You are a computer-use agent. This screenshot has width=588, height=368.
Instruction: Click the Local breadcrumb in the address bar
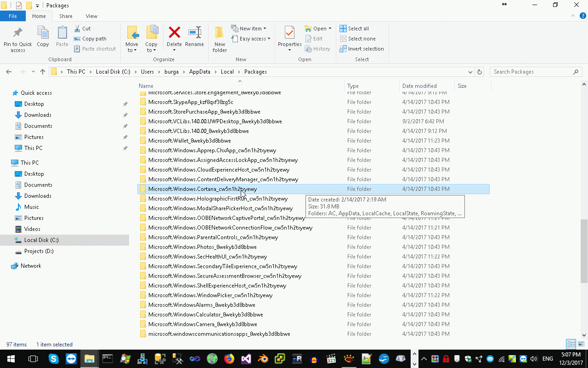pyautogui.click(x=227, y=72)
